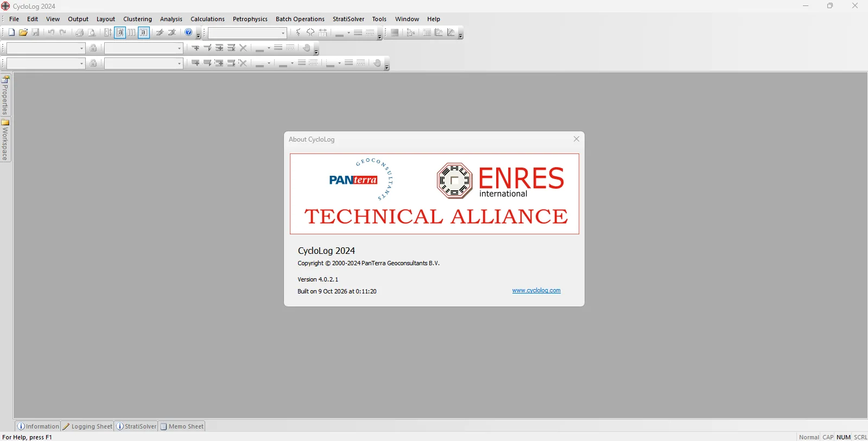Click the line chart icon in the top toolbar
The width and height of the screenshot is (868, 441).
[451, 33]
